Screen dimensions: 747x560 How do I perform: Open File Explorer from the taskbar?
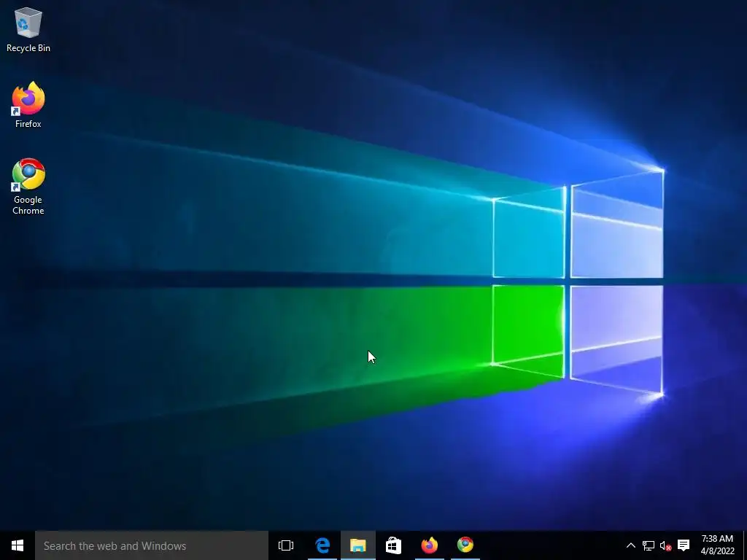click(358, 545)
